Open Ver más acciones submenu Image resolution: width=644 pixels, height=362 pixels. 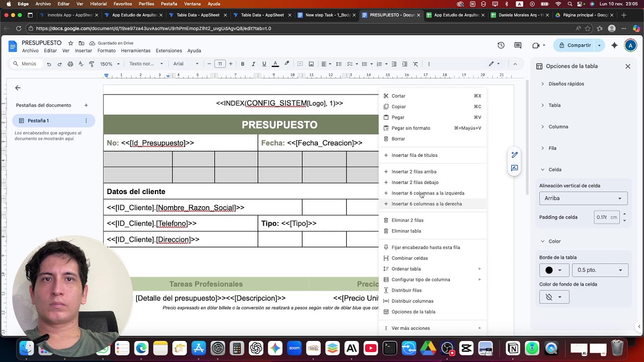[x=433, y=328]
